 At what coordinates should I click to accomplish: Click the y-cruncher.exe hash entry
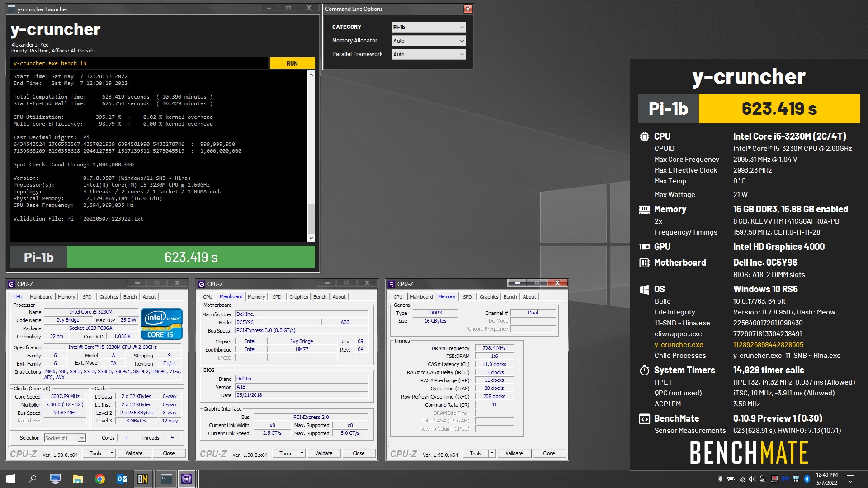[x=768, y=345]
